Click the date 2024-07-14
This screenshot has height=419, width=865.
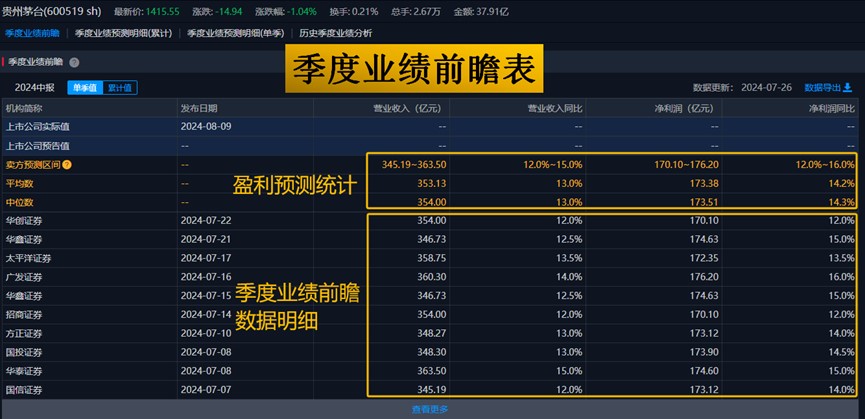pos(206,315)
